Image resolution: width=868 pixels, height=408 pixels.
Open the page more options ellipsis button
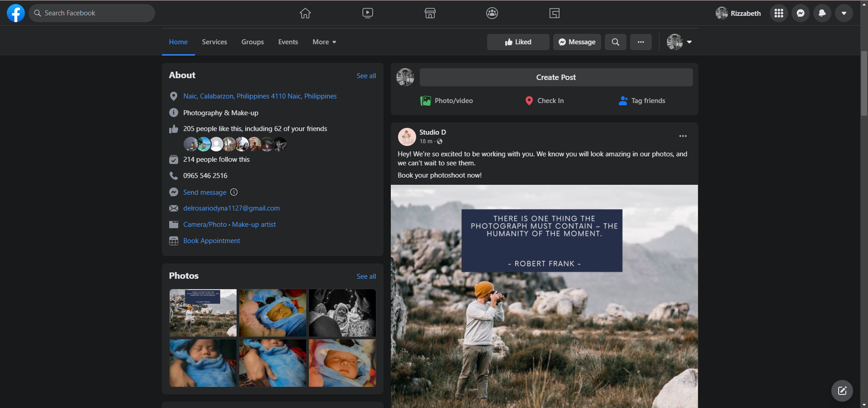click(x=641, y=42)
